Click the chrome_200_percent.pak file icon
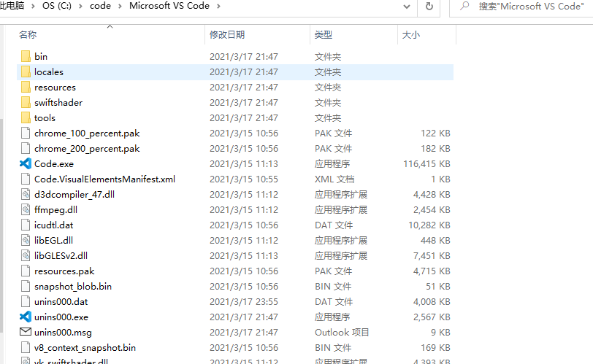The height and width of the screenshot is (364, 593). tap(26, 148)
